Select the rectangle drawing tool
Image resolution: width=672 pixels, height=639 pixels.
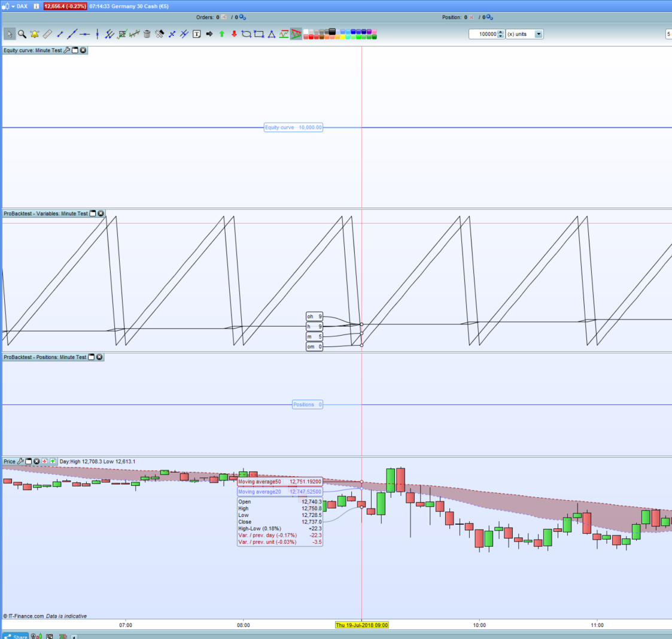(x=259, y=34)
